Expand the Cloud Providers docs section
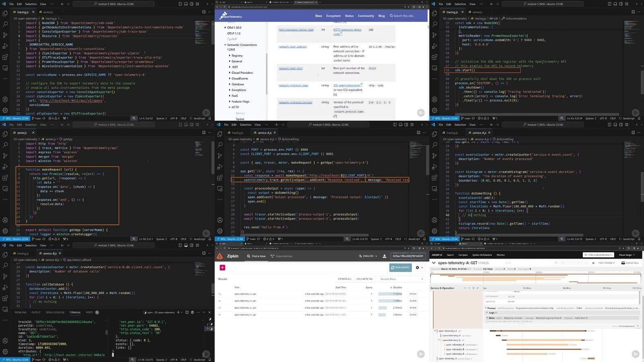This screenshot has height=362, width=644. (230, 73)
